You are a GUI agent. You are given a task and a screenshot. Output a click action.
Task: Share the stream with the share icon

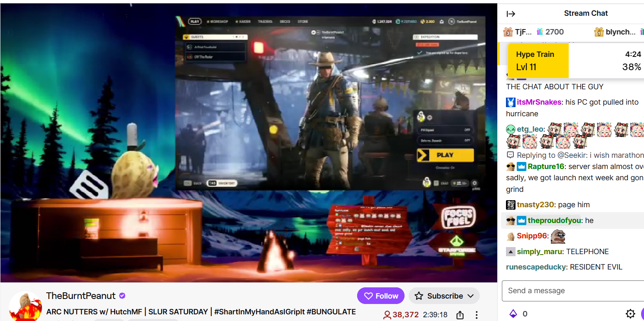(x=460, y=315)
